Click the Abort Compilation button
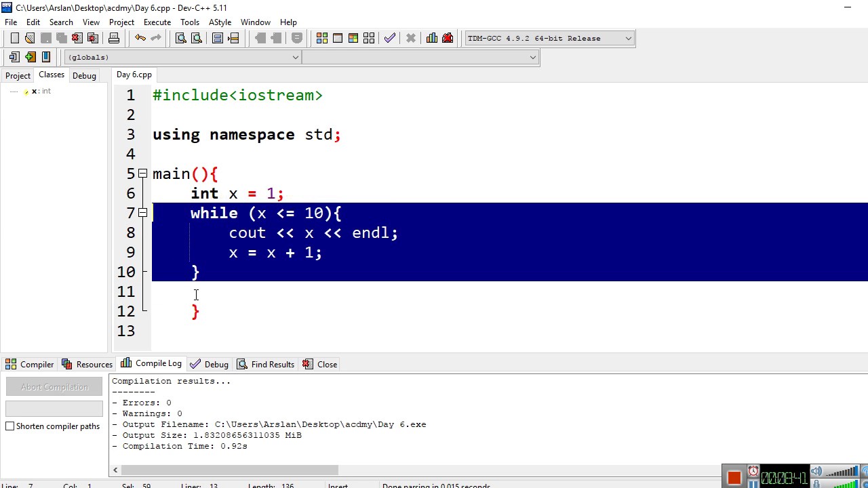This screenshot has width=868, height=488. 54,387
